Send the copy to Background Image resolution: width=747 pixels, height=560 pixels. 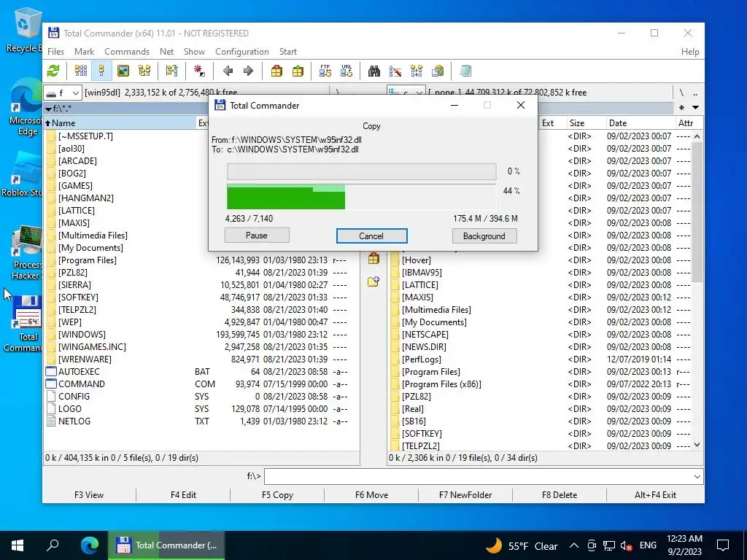[x=484, y=236]
